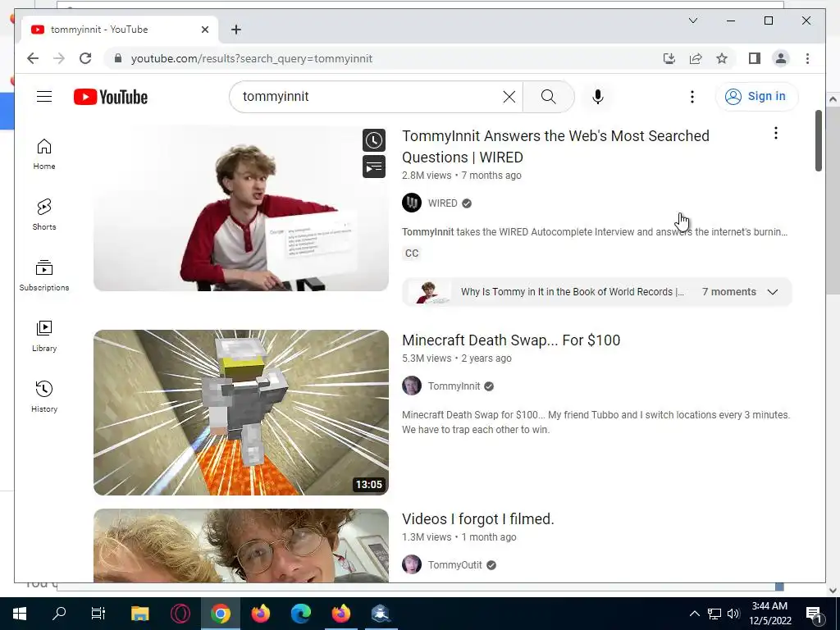Select the tommyinnit - YouTube tab
Image resolution: width=840 pixels, height=630 pixels.
pyautogui.click(x=120, y=30)
